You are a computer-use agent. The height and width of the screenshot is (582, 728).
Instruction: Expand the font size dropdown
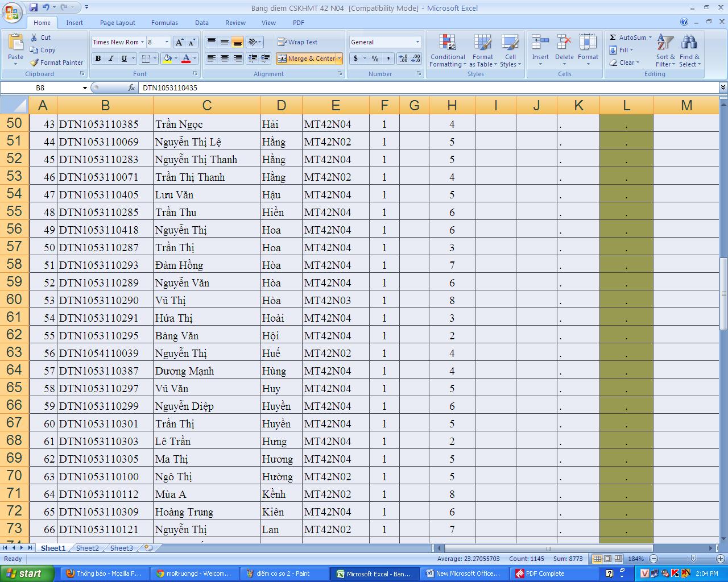[167, 42]
